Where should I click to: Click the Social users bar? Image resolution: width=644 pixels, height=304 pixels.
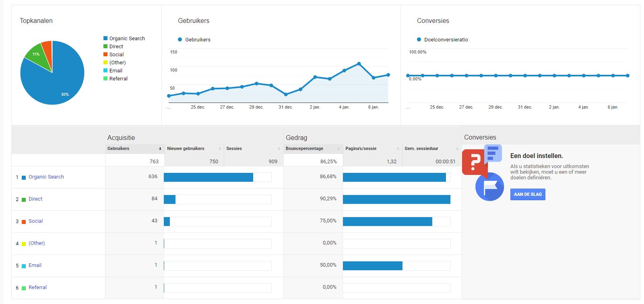167,222
